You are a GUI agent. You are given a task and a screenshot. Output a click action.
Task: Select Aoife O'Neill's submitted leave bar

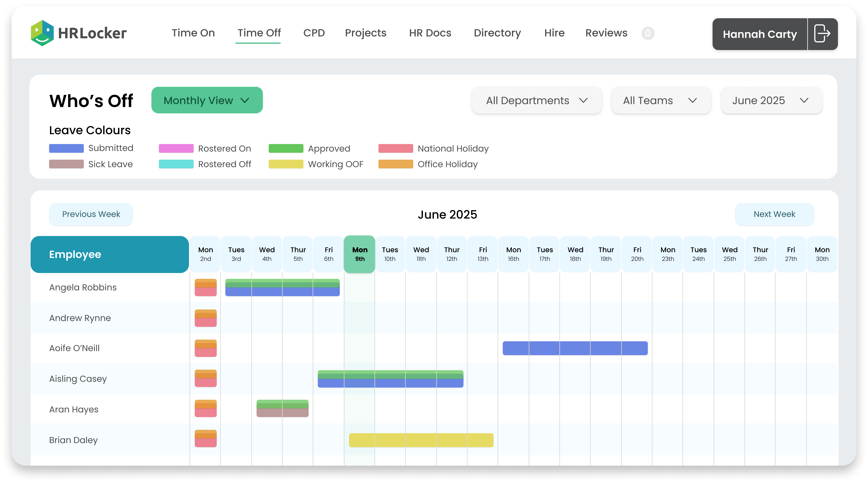(x=575, y=348)
